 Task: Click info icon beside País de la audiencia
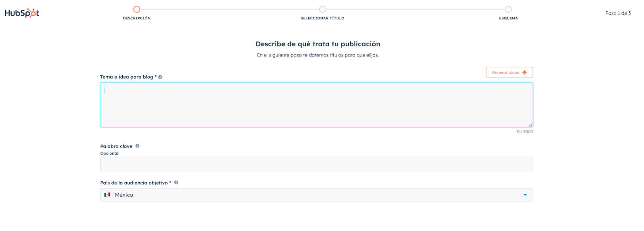[x=176, y=183]
